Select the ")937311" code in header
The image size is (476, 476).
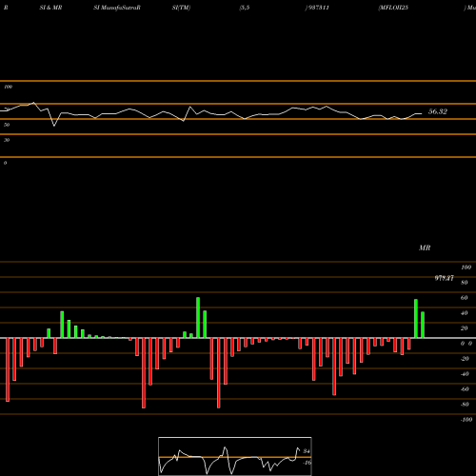(317, 8)
